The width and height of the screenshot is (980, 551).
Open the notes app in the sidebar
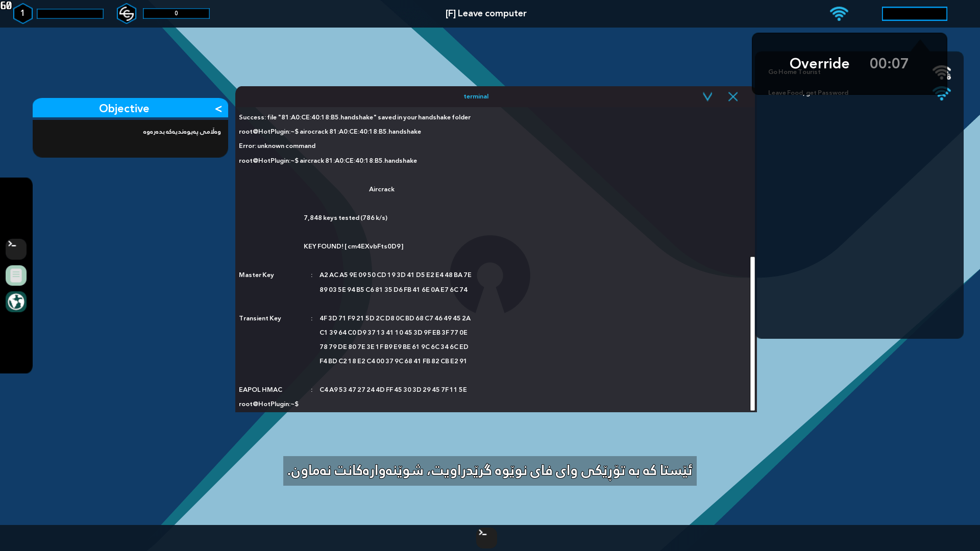point(16,275)
